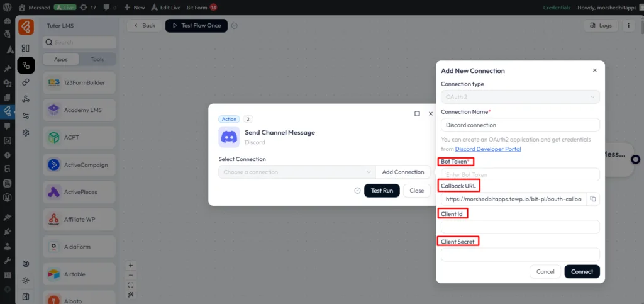This screenshot has width=644, height=304.
Task: Click the Callback URL field
Action: point(514,200)
